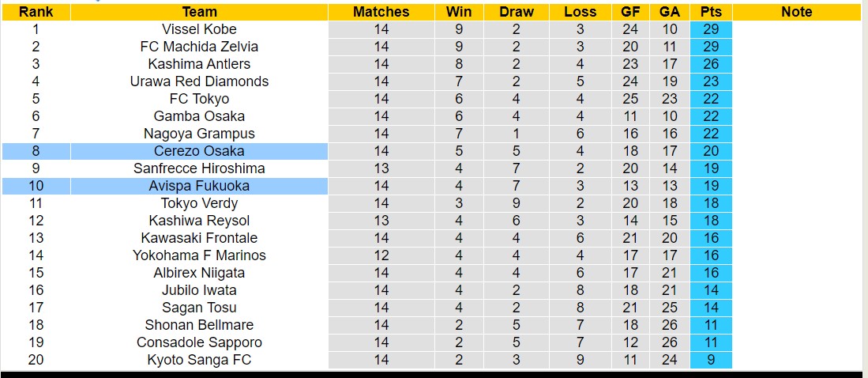Image resolution: width=868 pixels, height=378 pixels.
Task: Click Kyoto Sanga FC's 9 points cell
Action: (x=711, y=360)
